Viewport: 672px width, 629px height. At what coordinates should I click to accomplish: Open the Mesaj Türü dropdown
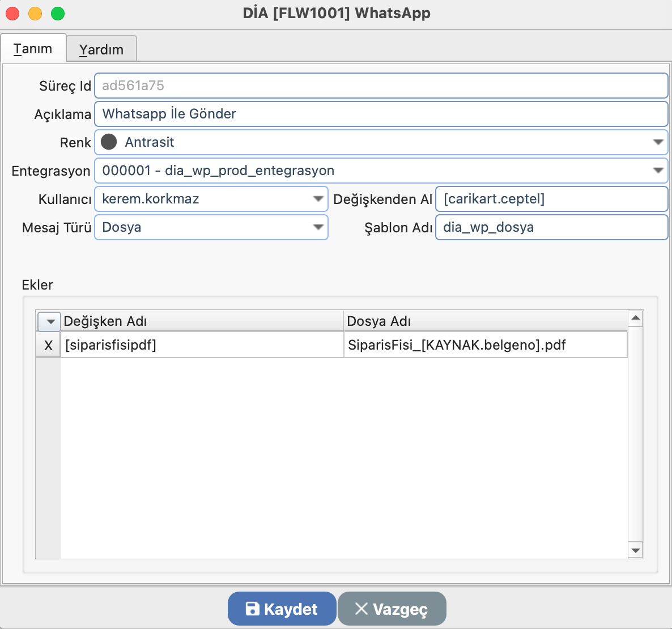[x=318, y=227]
